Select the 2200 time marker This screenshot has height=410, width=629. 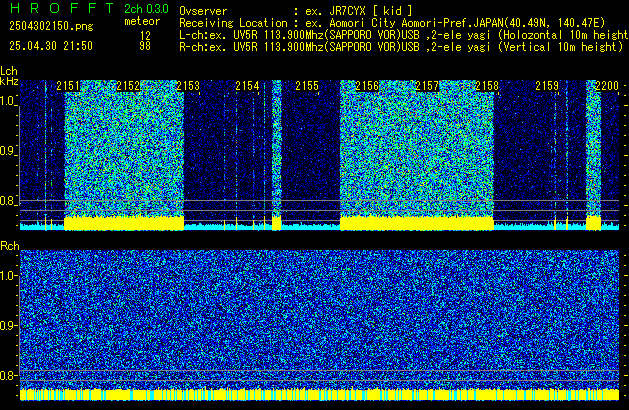[607, 86]
